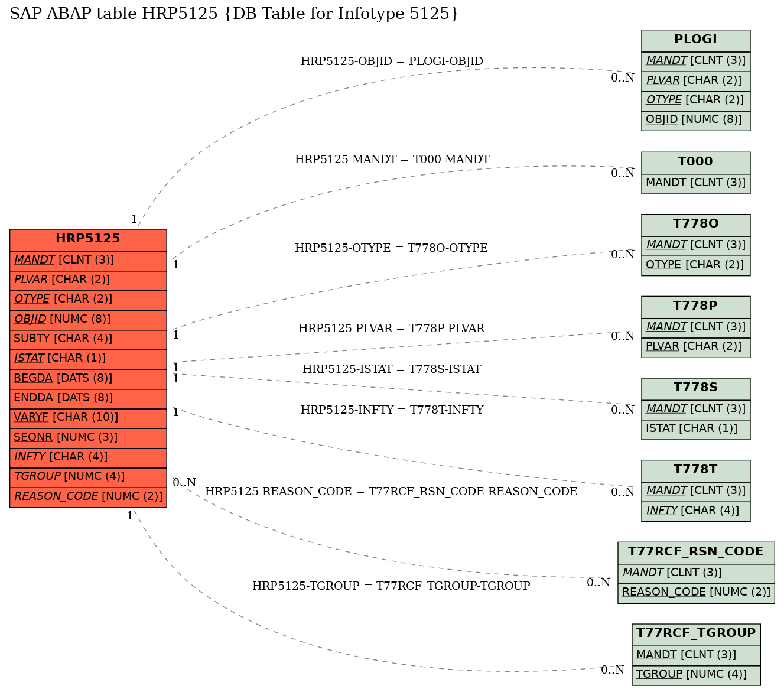The width and height of the screenshot is (784, 692).
Task: Click the HRP5125-OTYPE = T778O-OTYPE relation label
Action: [391, 248]
